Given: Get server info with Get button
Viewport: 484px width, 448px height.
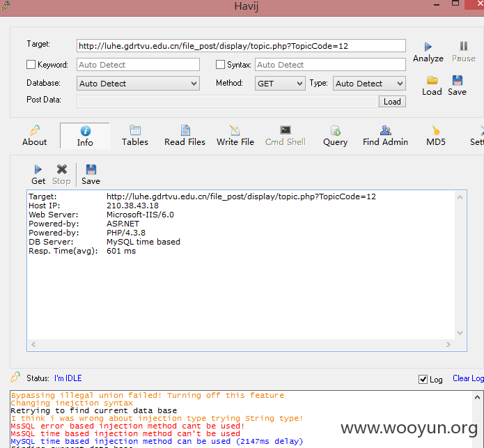Looking at the screenshot, I should tap(38, 175).
